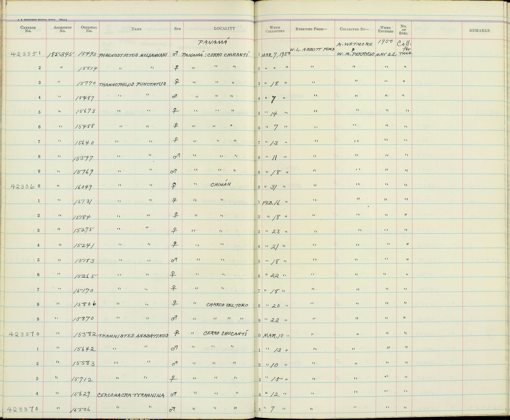Select original number 15583

click(x=83, y=364)
